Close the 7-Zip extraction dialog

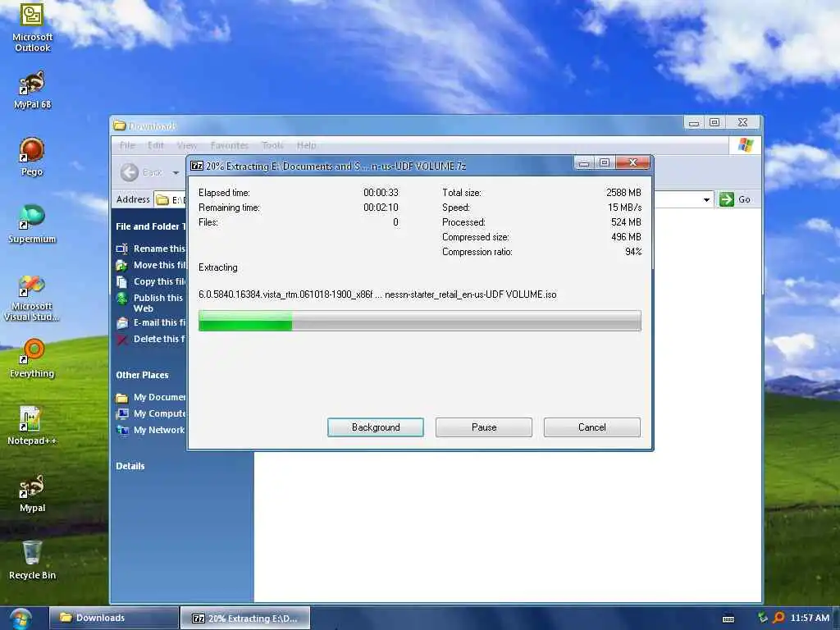(632, 162)
